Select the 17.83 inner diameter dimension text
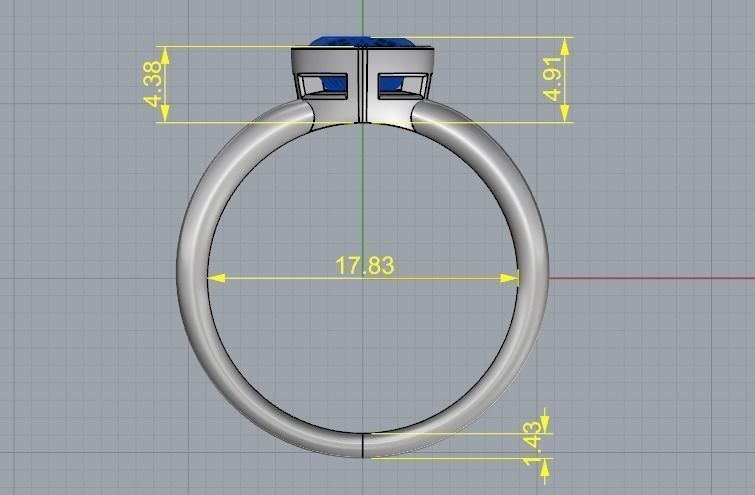Image resolution: width=755 pixels, height=495 pixels. point(364,266)
